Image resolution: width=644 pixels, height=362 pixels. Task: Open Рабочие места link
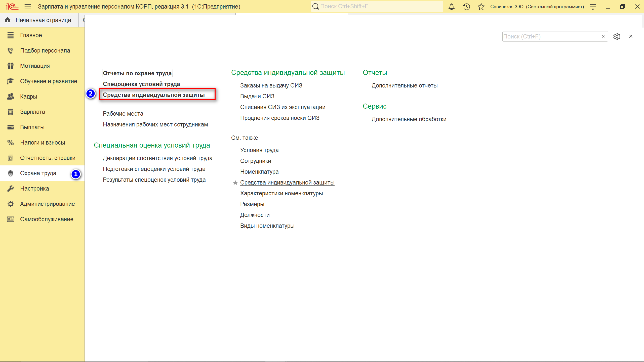pyautogui.click(x=123, y=114)
